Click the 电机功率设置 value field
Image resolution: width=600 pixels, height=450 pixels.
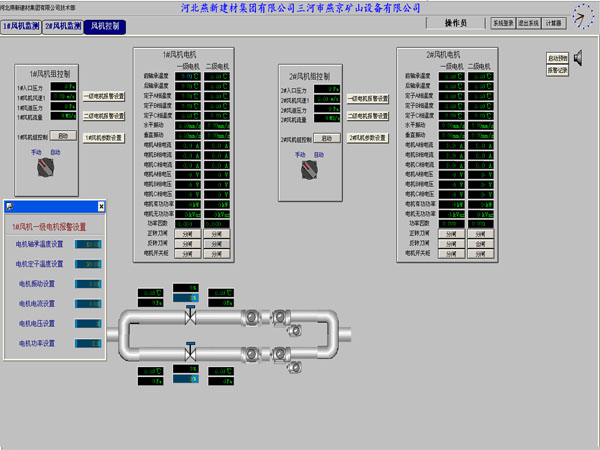coord(89,343)
